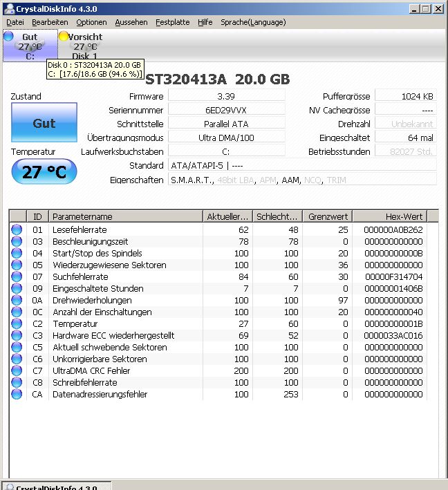448x490 pixels.
Task: Click the blue Gut disk status icon
Action: [x=8, y=37]
